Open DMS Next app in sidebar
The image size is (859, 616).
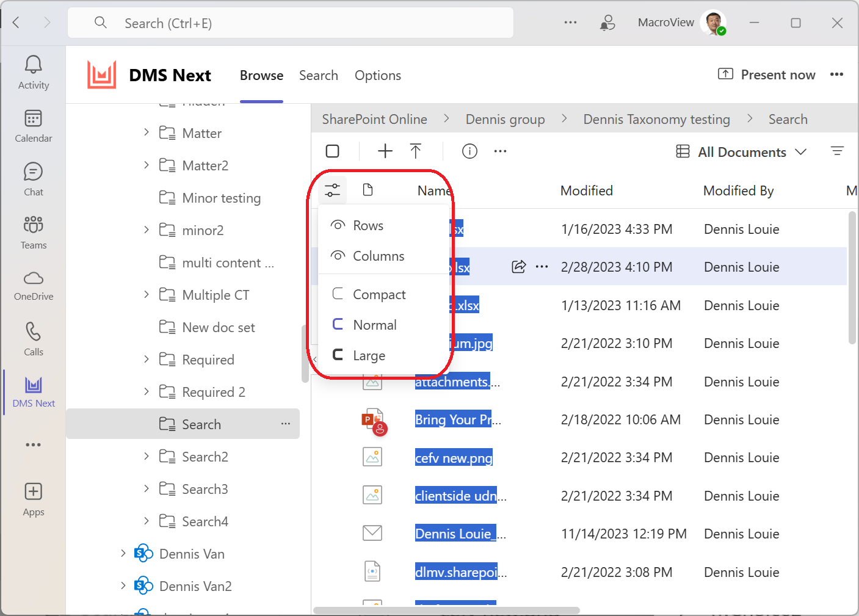coord(33,393)
